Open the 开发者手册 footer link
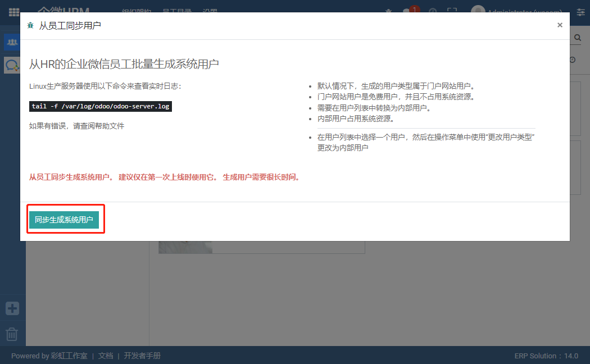590x364 pixels. point(142,356)
